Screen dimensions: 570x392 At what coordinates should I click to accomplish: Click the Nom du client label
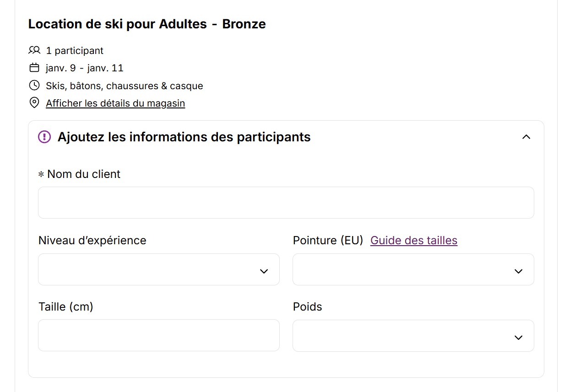click(84, 174)
